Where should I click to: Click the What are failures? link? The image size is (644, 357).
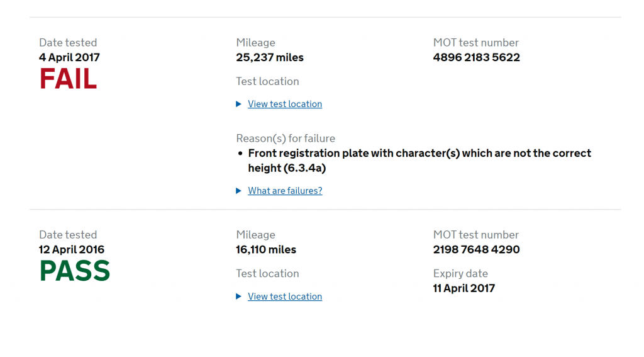coord(285,191)
